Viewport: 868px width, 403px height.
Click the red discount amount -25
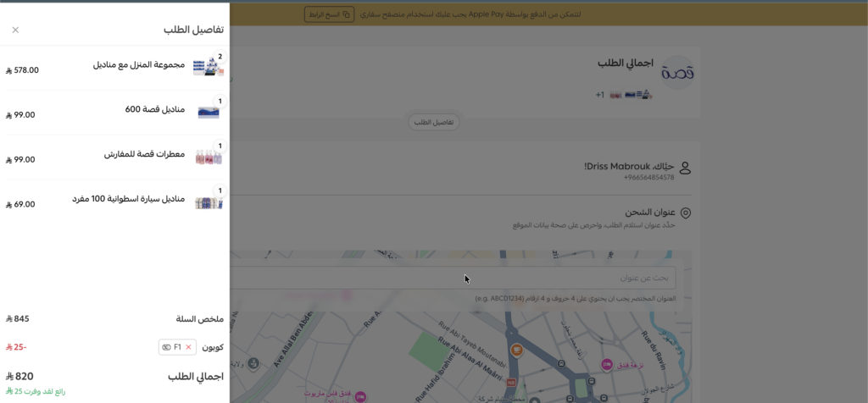(x=16, y=347)
